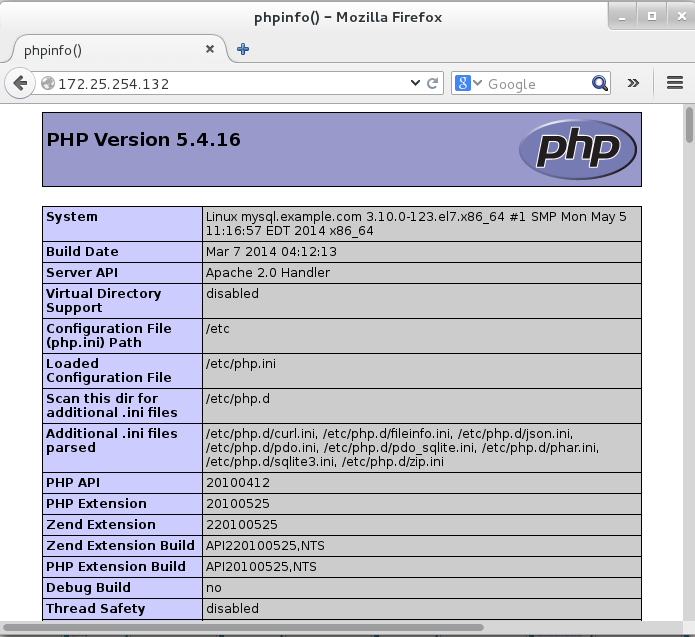Click the 'PHP Extension Build' label
The image size is (695, 637).
pos(116,567)
